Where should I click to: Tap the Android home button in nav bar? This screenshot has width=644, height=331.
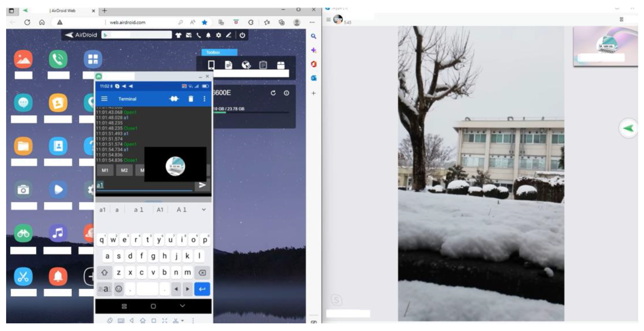pos(153,306)
